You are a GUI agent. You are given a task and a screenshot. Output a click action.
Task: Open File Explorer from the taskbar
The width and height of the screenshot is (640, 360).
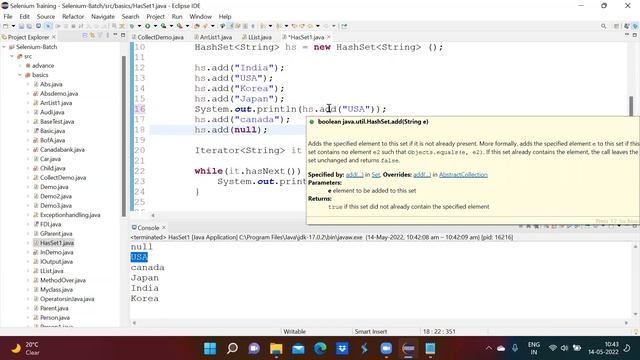click(276, 349)
